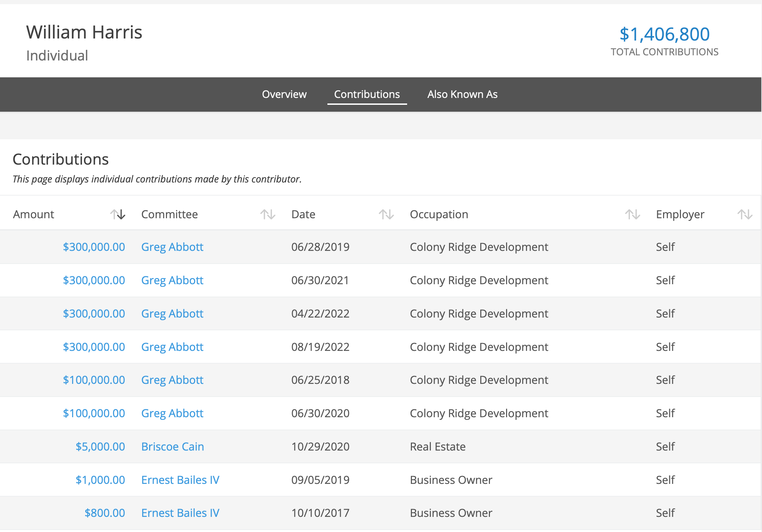
Task: Click Committee column sort arrows icon
Action: pyautogui.click(x=268, y=214)
